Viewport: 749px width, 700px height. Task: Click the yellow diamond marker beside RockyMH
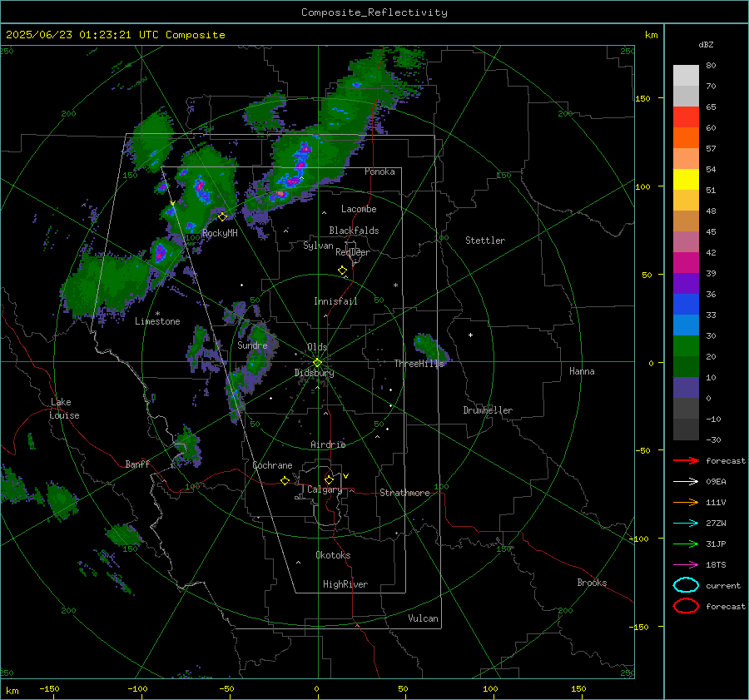tap(222, 217)
